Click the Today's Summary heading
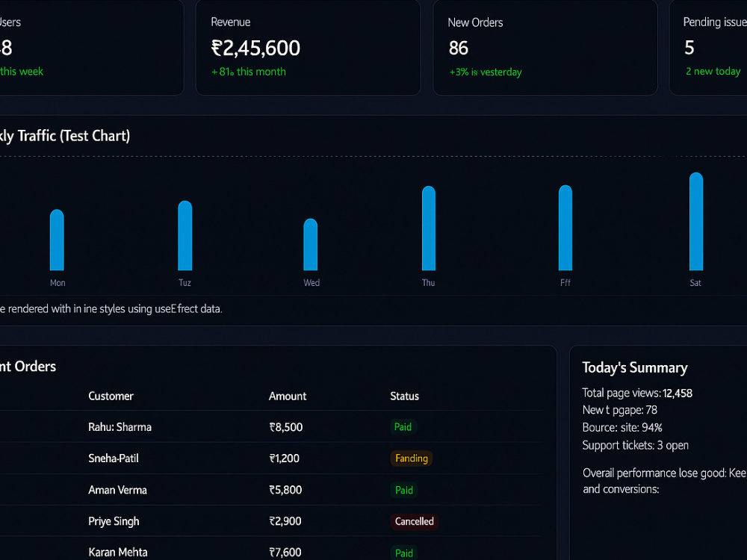747x560 pixels. click(x=634, y=367)
